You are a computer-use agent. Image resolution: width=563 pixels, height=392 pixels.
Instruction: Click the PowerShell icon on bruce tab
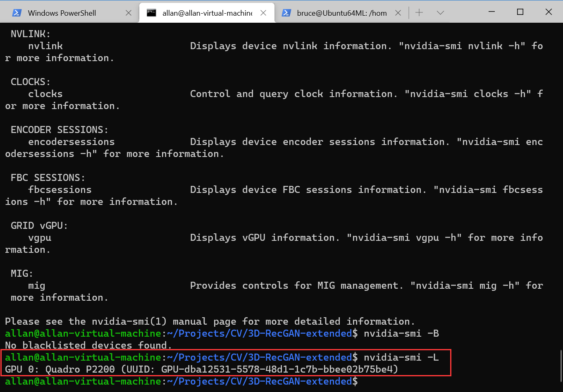286,13
